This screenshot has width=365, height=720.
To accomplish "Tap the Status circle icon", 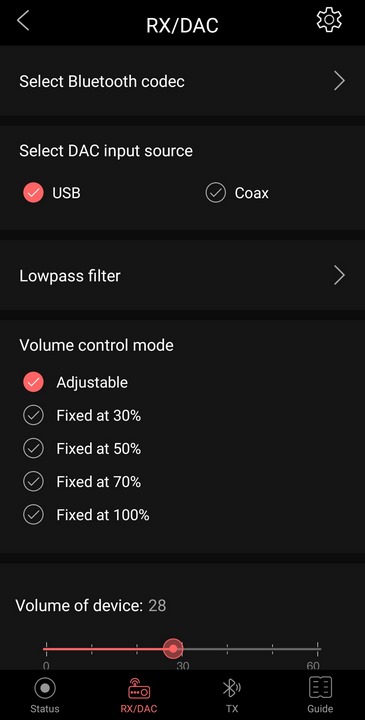I will point(45,688).
